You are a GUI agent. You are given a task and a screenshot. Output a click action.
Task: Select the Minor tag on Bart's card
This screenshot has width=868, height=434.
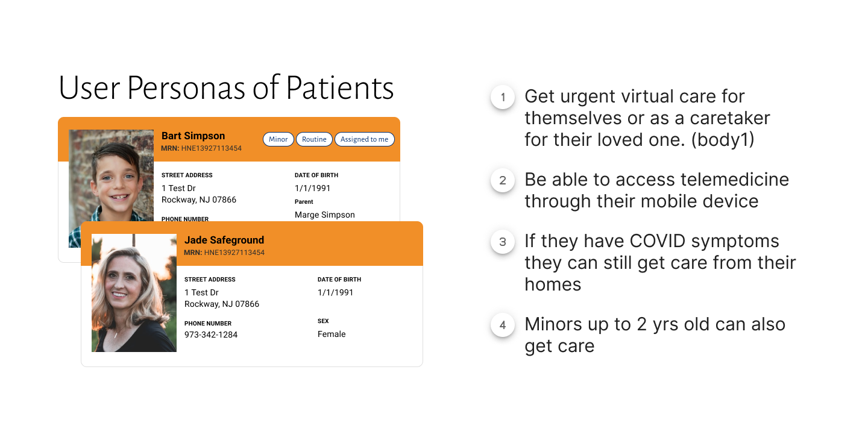(x=278, y=139)
